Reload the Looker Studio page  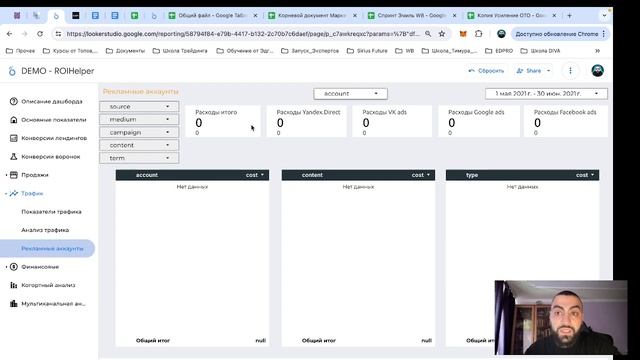click(x=40, y=34)
